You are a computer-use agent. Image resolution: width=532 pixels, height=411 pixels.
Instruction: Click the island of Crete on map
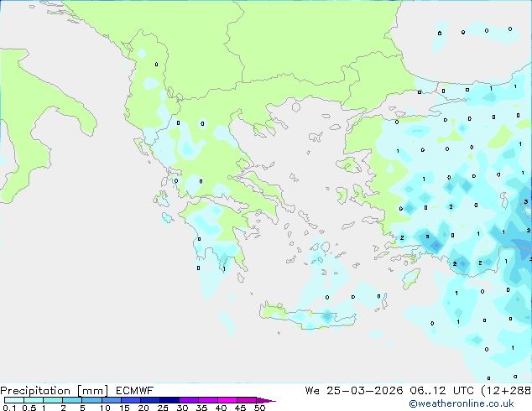[308, 316]
